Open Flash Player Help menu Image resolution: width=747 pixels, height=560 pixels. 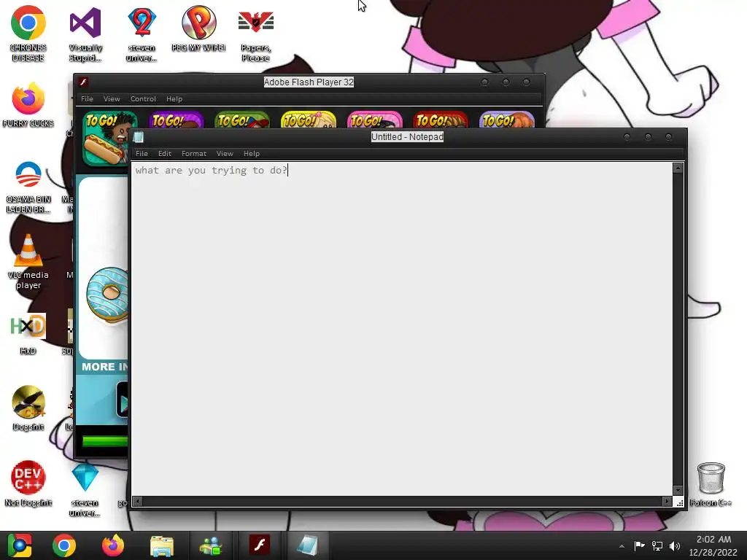click(174, 98)
